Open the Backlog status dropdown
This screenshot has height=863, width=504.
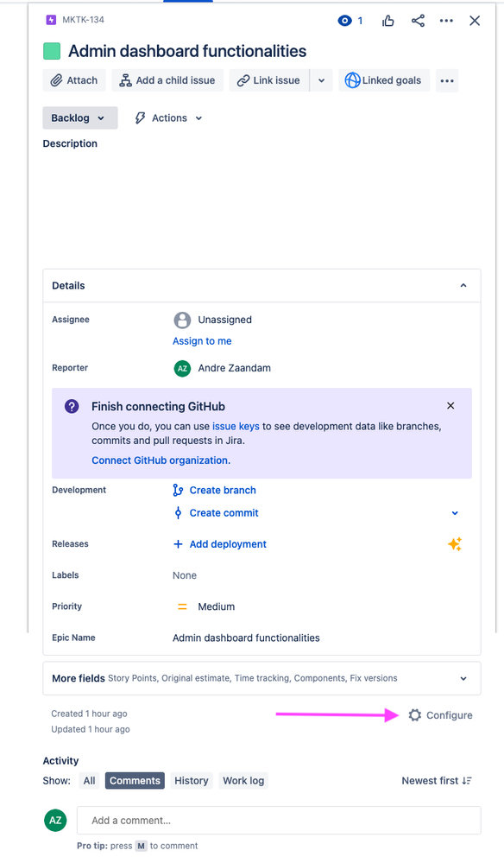[x=79, y=117]
